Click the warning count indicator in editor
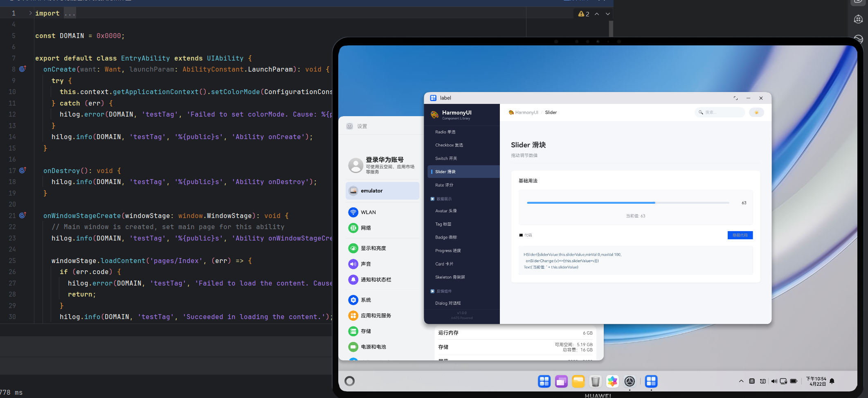868x398 pixels. coord(584,14)
